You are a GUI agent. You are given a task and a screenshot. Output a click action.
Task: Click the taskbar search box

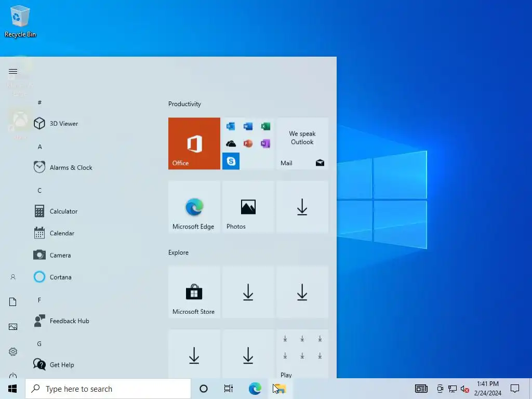108,389
